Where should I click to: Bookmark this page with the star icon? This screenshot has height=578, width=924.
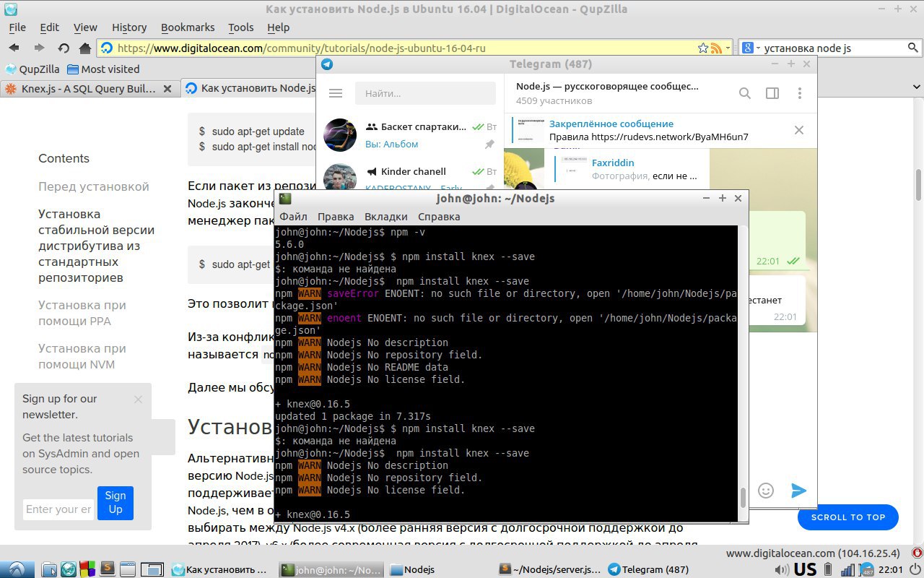pos(703,48)
